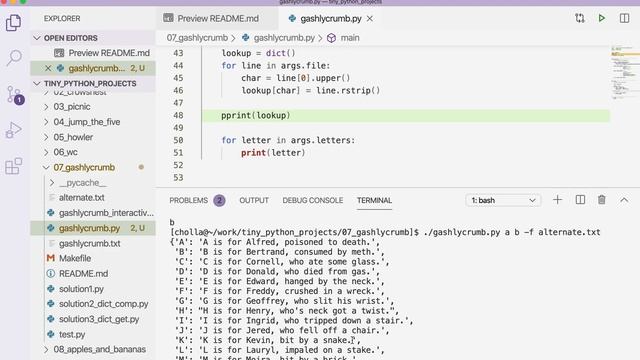Close gashlycrumb.py in Open Editors list
The width and height of the screenshot is (640, 360).
pyautogui.click(x=48, y=68)
